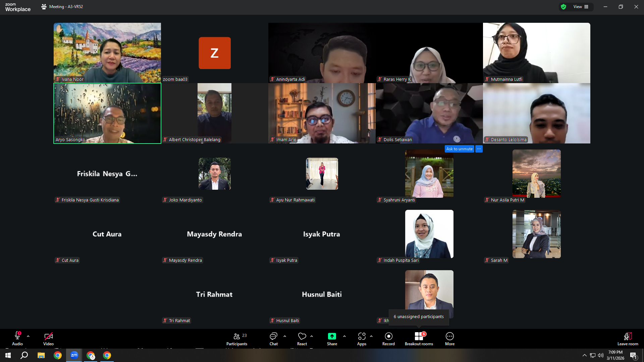Start recording with Record button
This screenshot has width=644, height=362.
[x=388, y=339]
